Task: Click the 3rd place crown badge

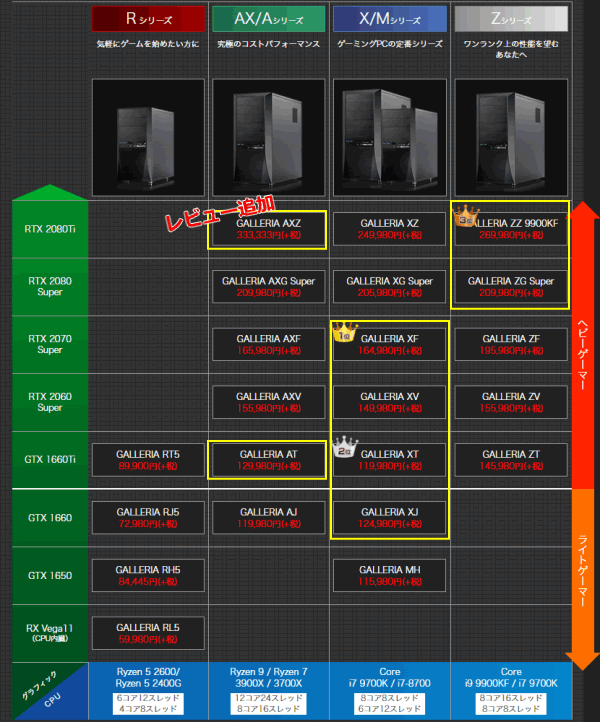Action: (466, 216)
